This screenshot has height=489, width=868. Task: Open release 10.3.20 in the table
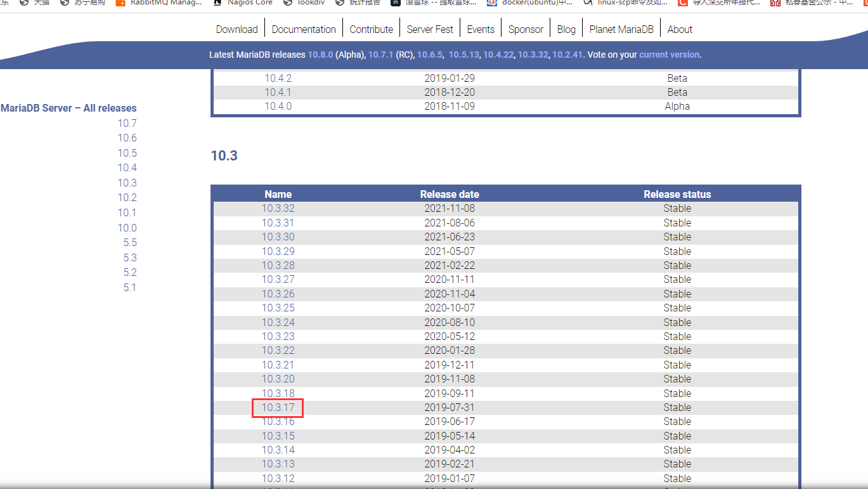278,379
